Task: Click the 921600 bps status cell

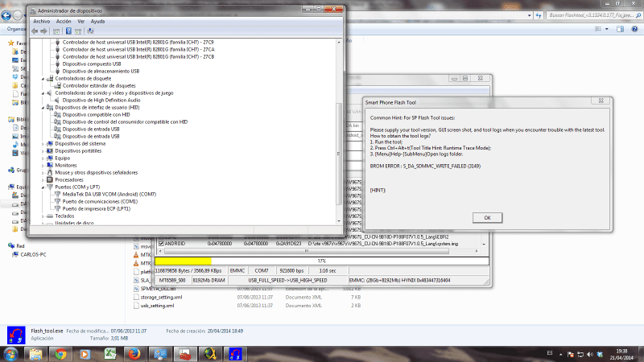Action: 291,271
